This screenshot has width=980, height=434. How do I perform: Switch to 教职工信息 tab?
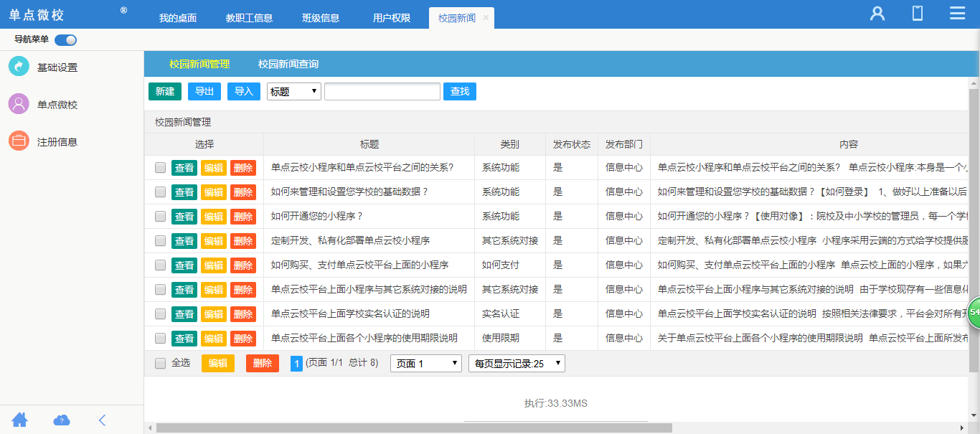click(x=249, y=18)
